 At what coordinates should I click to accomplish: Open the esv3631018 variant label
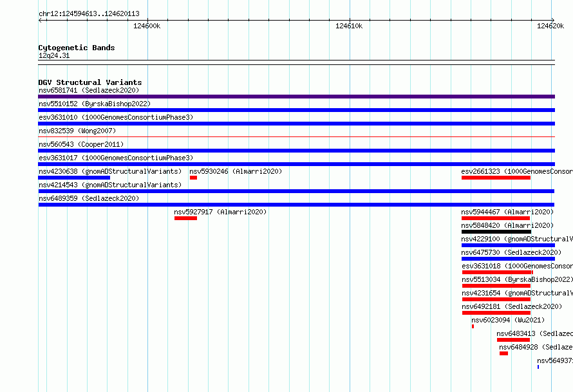point(517,266)
